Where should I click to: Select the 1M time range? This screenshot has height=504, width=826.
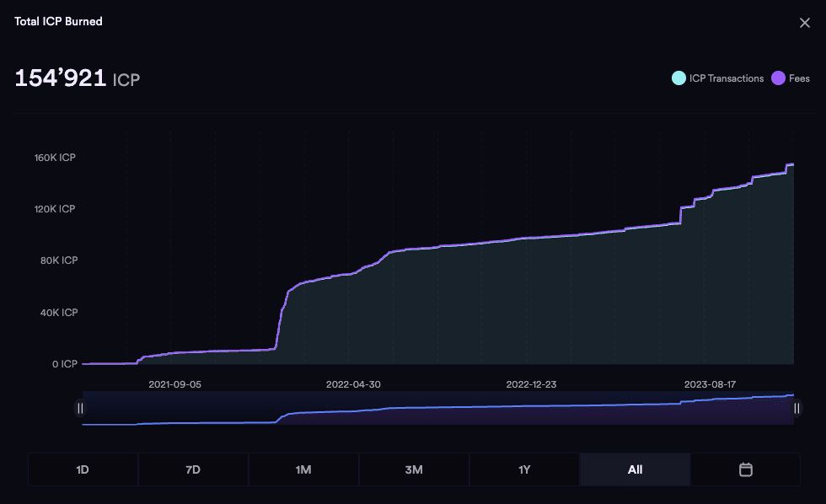(303, 469)
